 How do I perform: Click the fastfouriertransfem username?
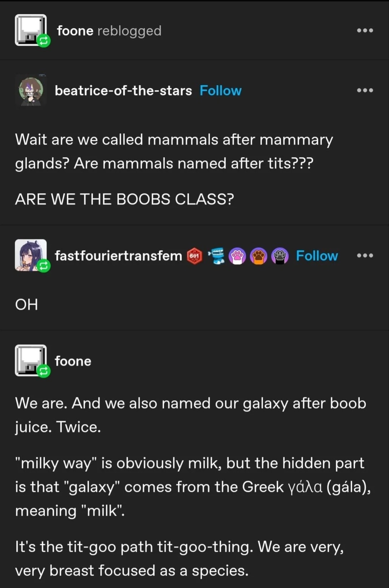118,256
